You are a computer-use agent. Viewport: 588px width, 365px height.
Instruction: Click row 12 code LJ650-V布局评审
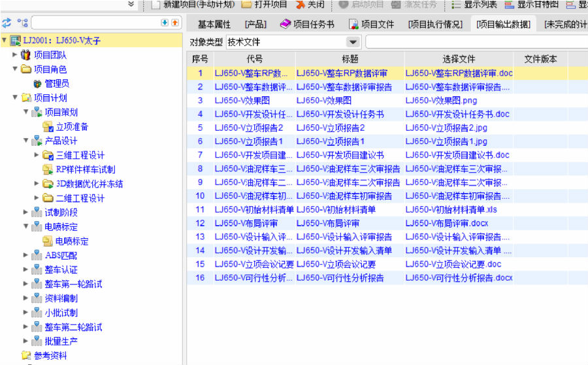(246, 224)
